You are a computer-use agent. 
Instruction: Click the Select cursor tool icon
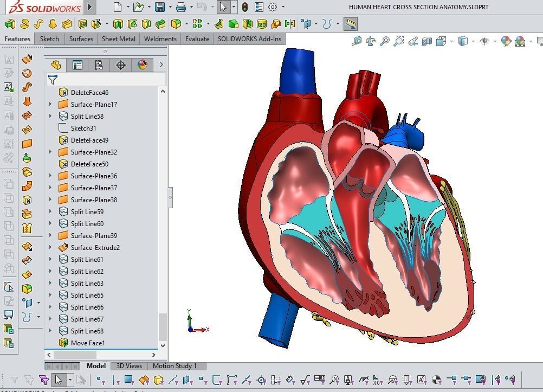223,7
